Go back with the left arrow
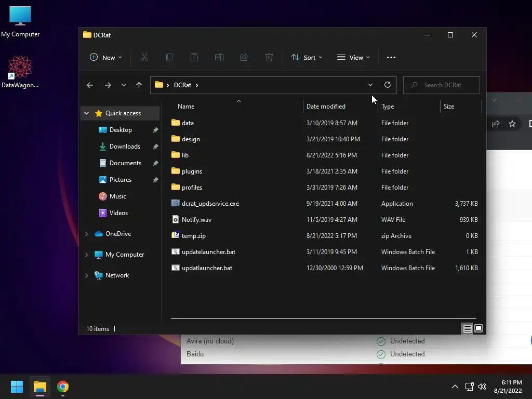This screenshot has width=532, height=399. point(89,85)
